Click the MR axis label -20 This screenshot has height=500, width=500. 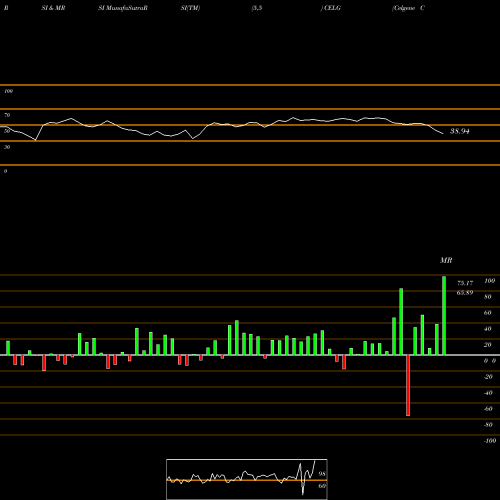pos(488,377)
